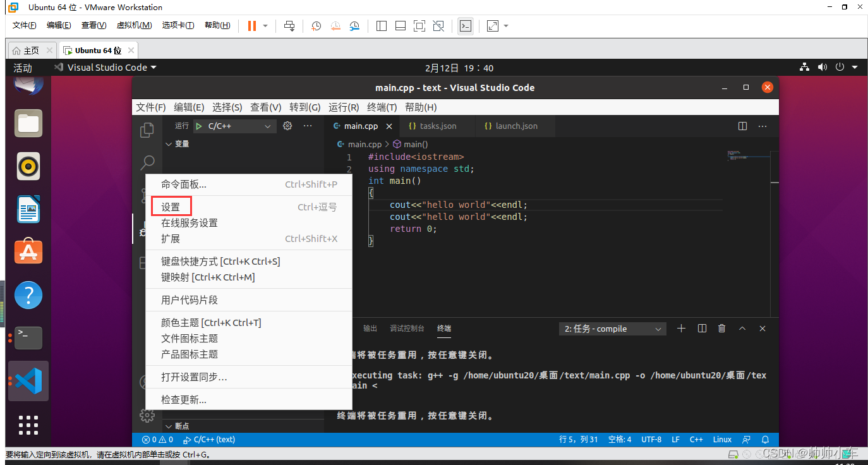This screenshot has width=868, height=465.
Task: Close the Ubuntu 64 位 VMware tab
Action: coord(131,50)
